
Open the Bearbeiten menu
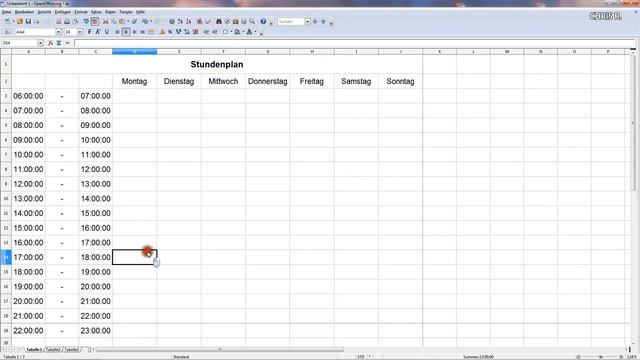24,12
